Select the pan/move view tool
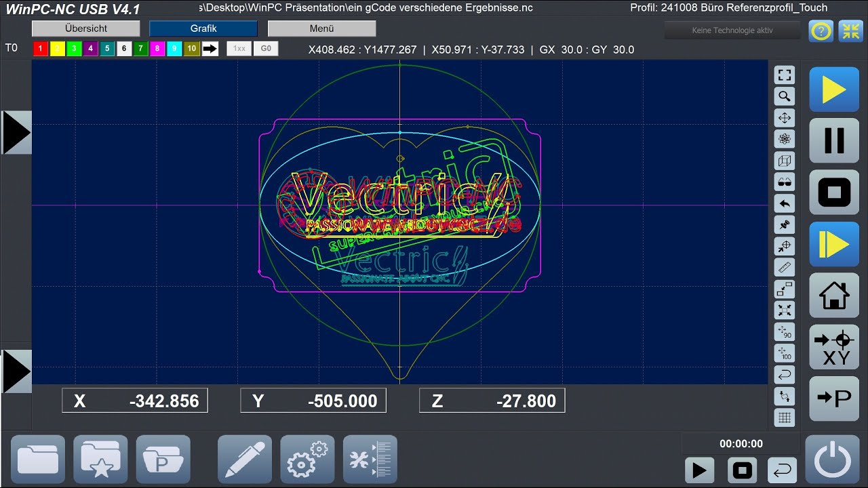 [x=785, y=118]
